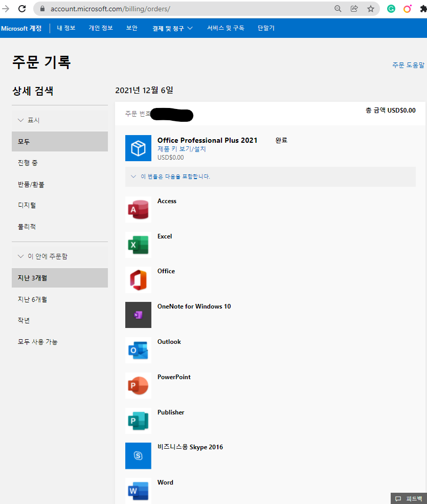The width and height of the screenshot is (427, 504).
Task: Open the orange circle extension icon
Action: 408,9
